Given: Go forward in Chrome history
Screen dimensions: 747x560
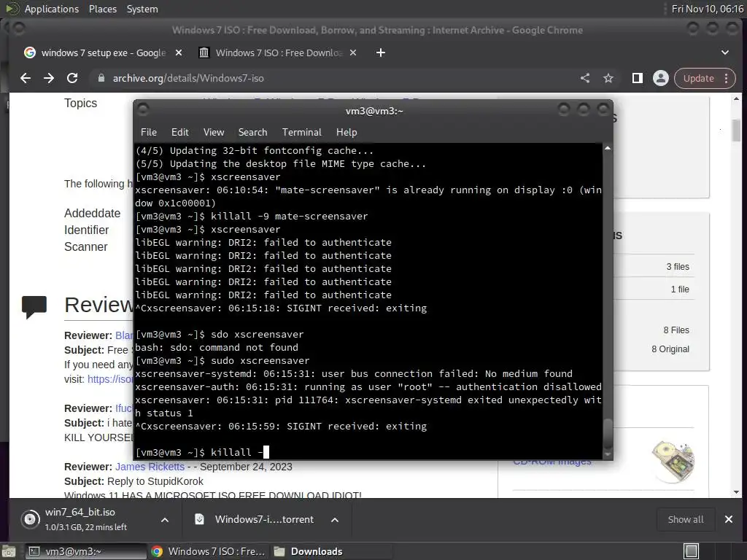Looking at the screenshot, I should coord(49,78).
